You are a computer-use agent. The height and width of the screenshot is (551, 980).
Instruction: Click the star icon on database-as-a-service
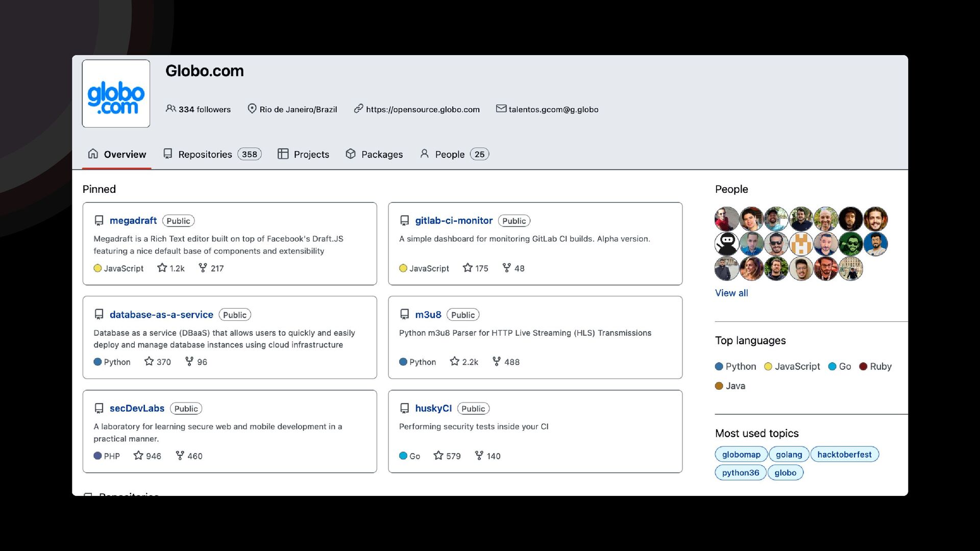click(149, 362)
